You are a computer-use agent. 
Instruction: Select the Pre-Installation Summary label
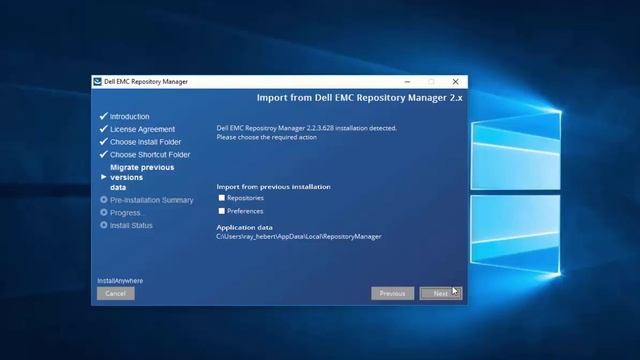(151, 200)
